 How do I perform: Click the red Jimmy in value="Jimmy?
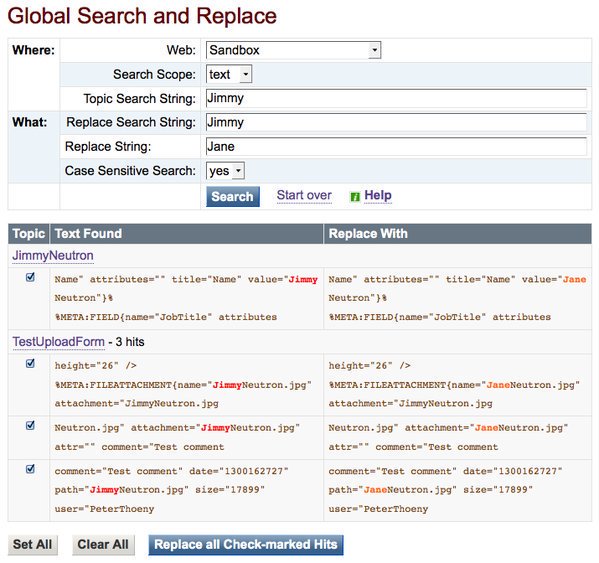click(x=303, y=280)
